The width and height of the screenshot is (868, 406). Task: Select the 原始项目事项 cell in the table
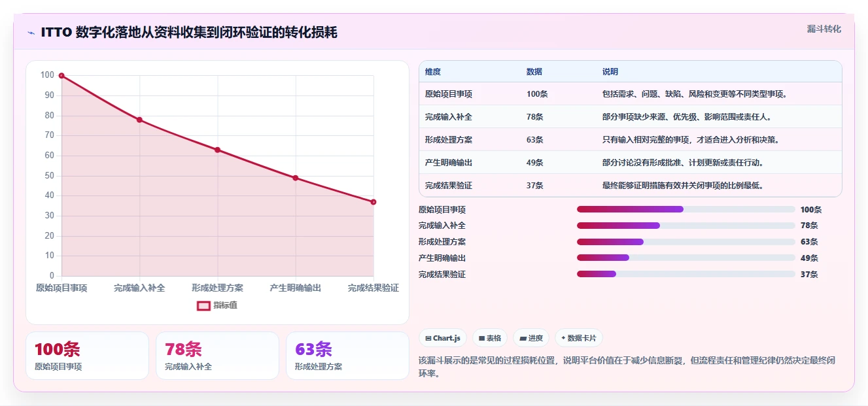449,94
